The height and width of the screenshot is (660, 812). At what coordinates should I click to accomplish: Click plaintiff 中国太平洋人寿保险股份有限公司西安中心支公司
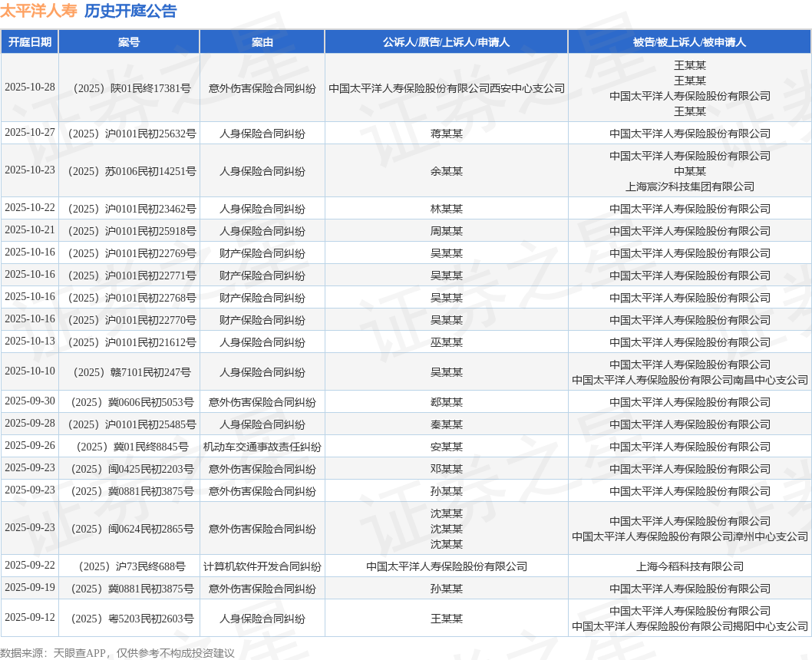click(447, 88)
